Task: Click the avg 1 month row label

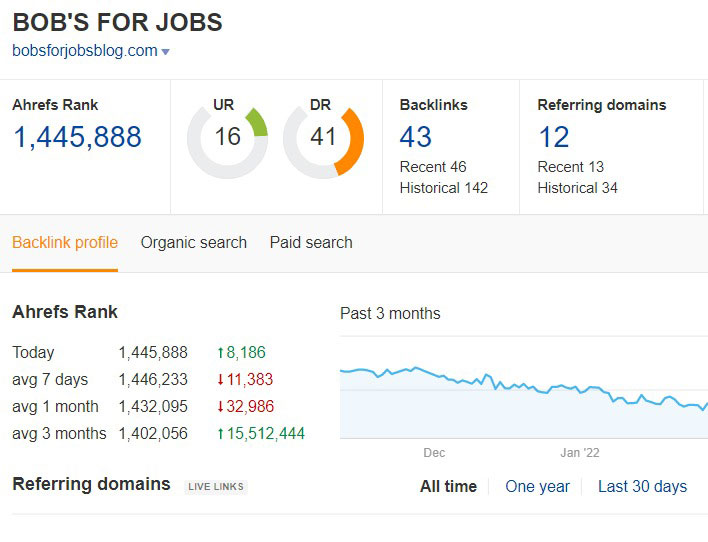Action: point(55,406)
